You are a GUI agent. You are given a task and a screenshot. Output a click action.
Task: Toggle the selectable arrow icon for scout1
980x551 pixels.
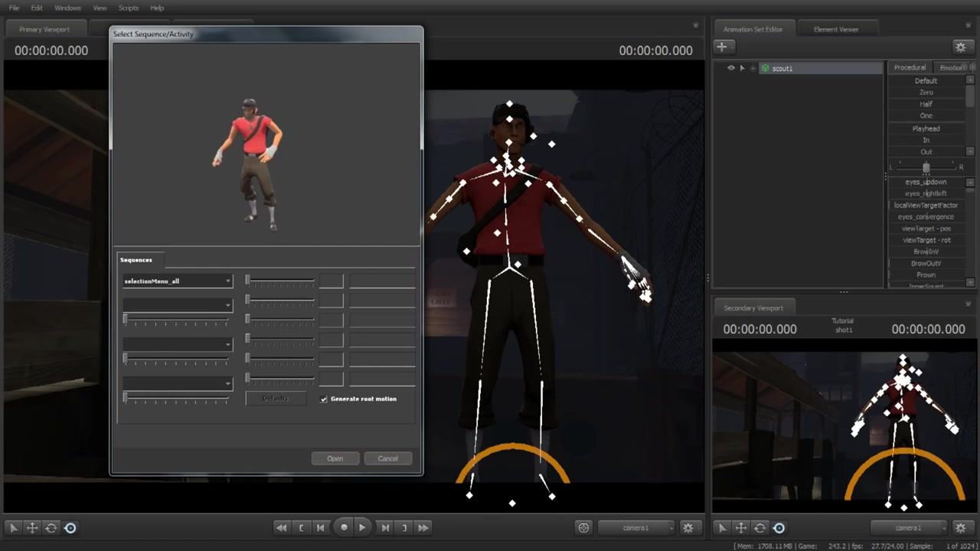[x=742, y=68]
